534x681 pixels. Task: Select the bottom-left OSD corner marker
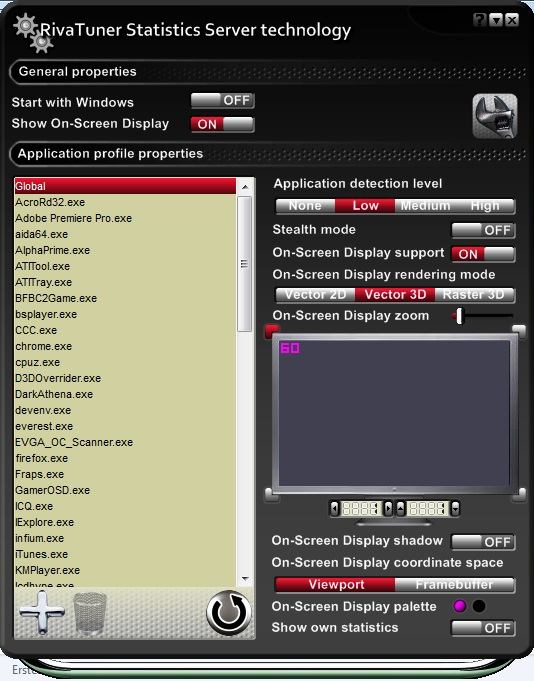coord(270,494)
